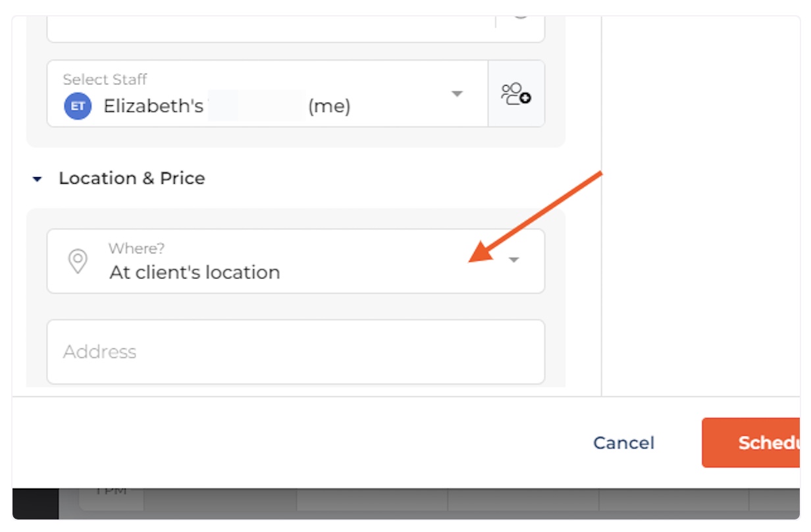Click the Where? field label
Screen dimensions: 811x532
[x=136, y=248]
